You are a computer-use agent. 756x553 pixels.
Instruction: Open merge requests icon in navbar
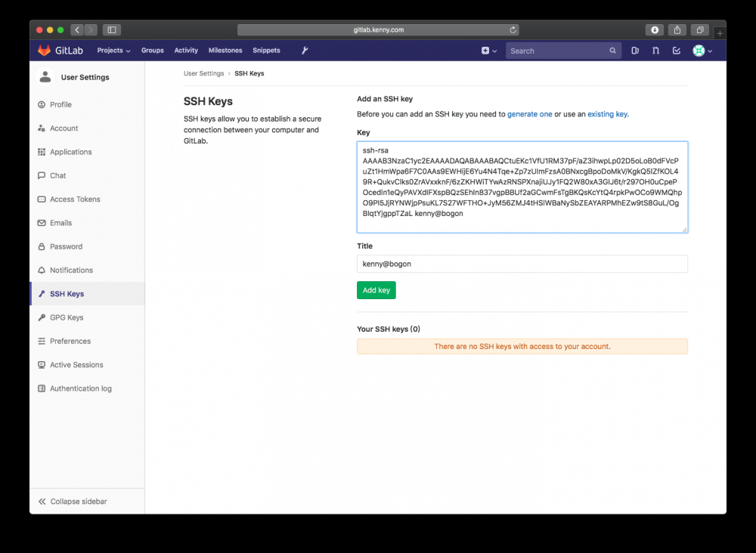tap(655, 51)
